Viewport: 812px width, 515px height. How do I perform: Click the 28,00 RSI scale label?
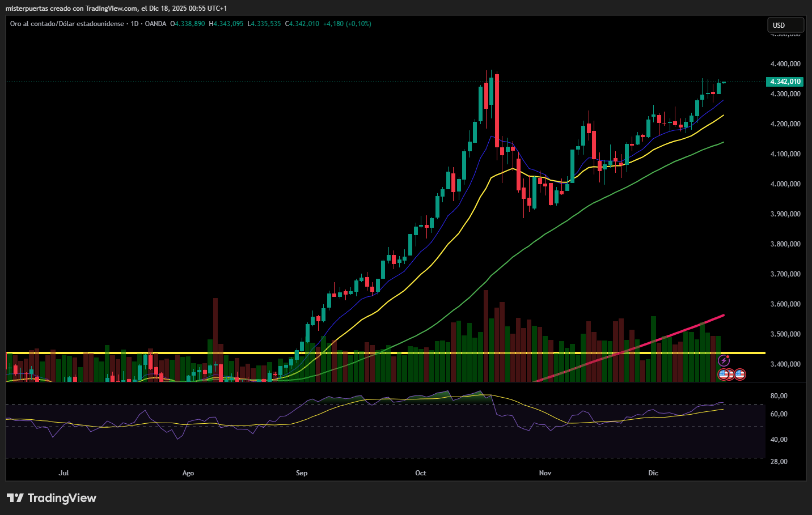(779, 462)
